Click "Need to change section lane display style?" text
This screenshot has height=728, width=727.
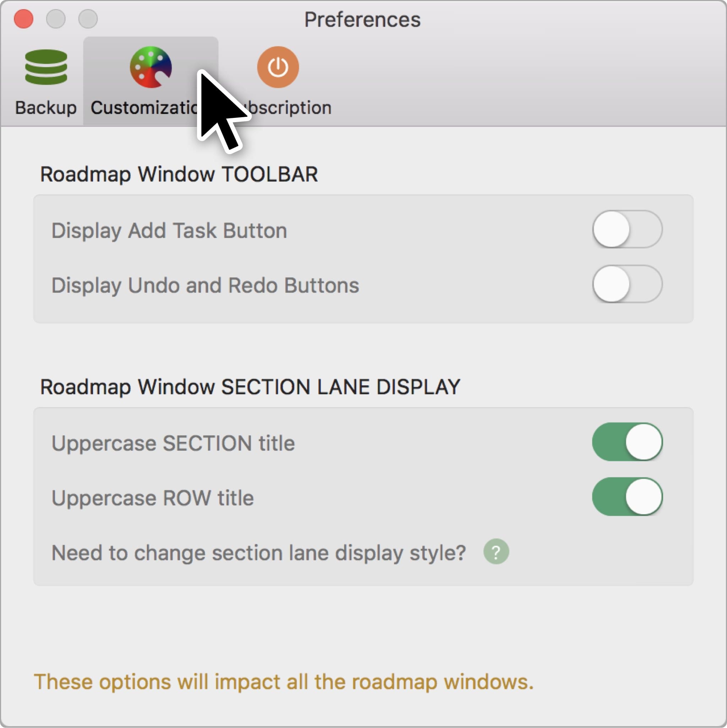[258, 553]
